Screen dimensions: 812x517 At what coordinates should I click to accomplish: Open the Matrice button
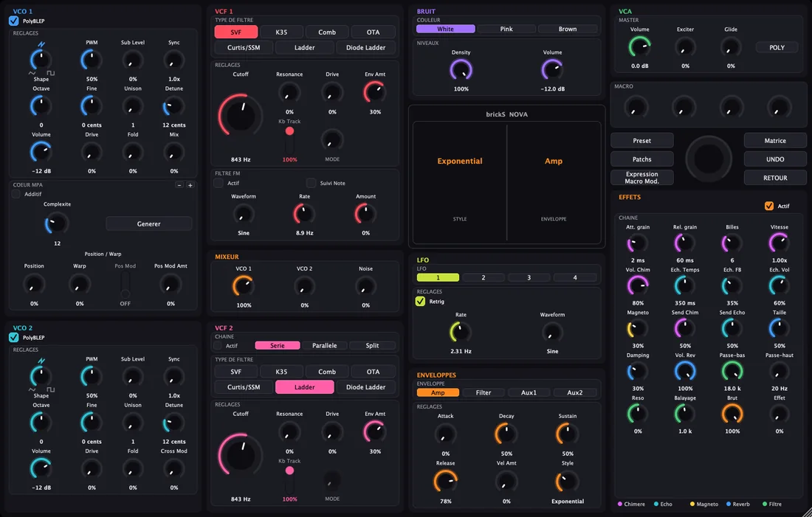[775, 140]
